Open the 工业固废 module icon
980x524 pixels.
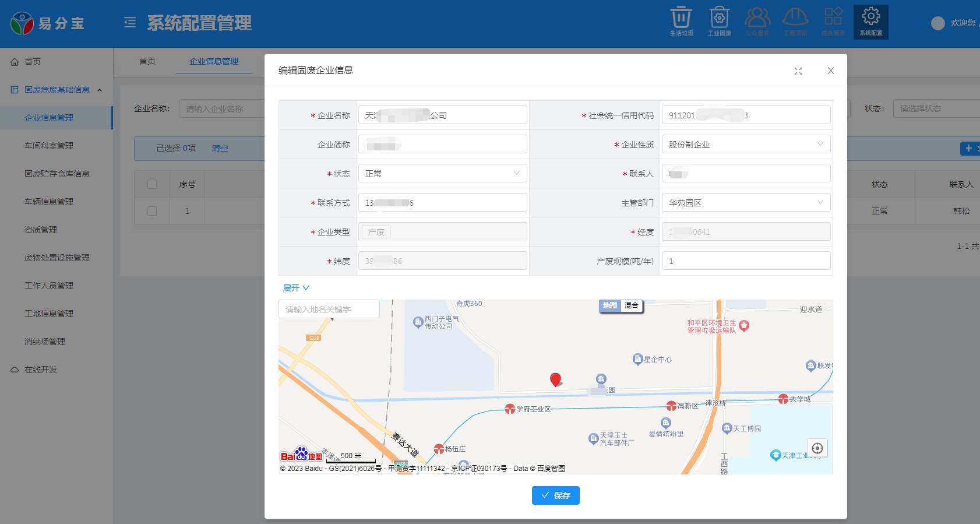[719, 22]
